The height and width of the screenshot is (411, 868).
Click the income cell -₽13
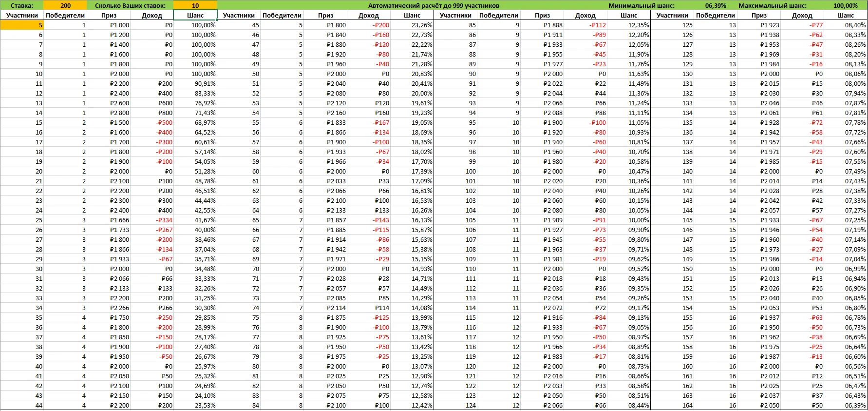pyautogui.click(x=802, y=356)
